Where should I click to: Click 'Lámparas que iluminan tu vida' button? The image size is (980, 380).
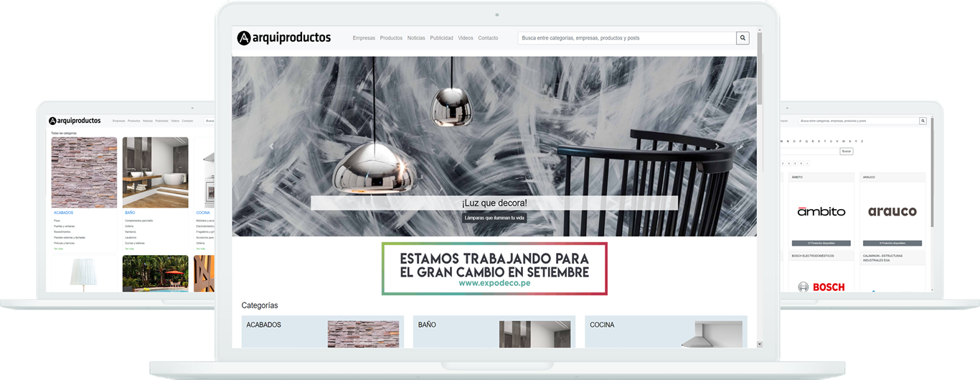494,218
